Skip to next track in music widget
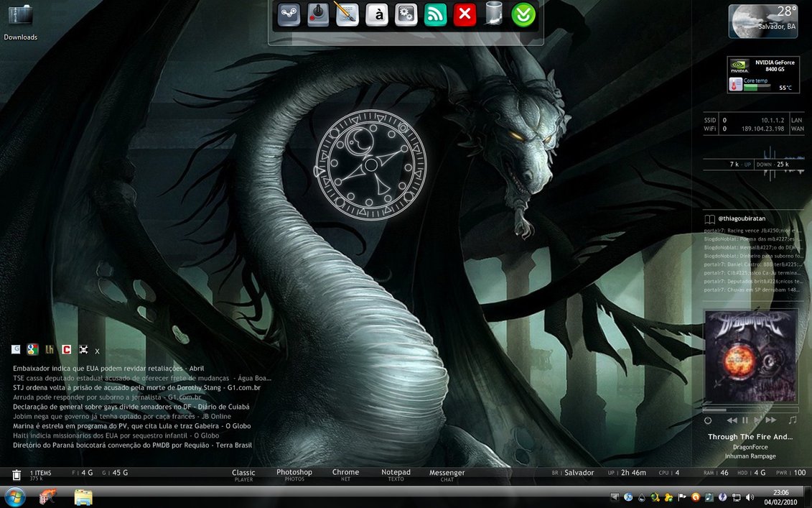The image size is (812, 508). coord(770,420)
